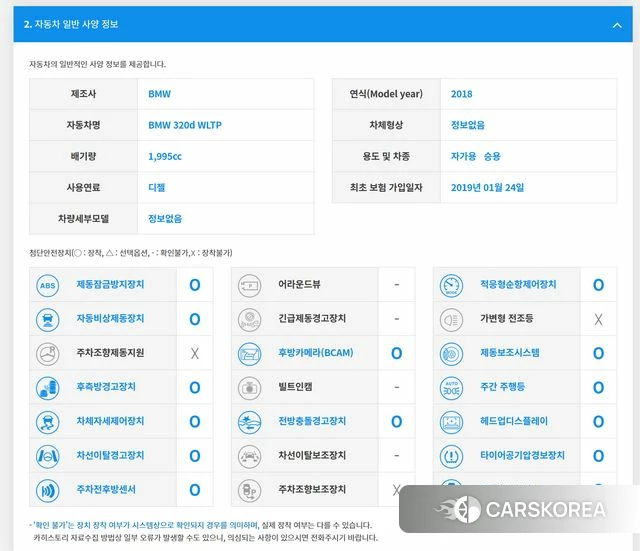Click the 헤드업디스플레이 label
The image size is (640, 551).
point(514,421)
